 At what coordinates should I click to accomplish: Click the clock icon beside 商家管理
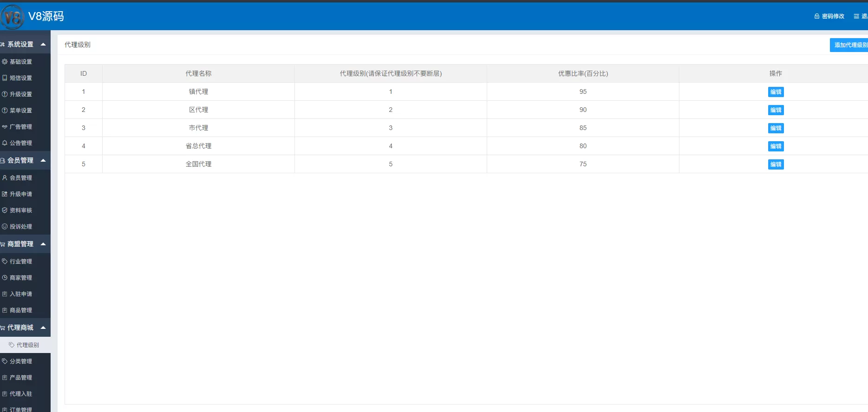point(5,278)
